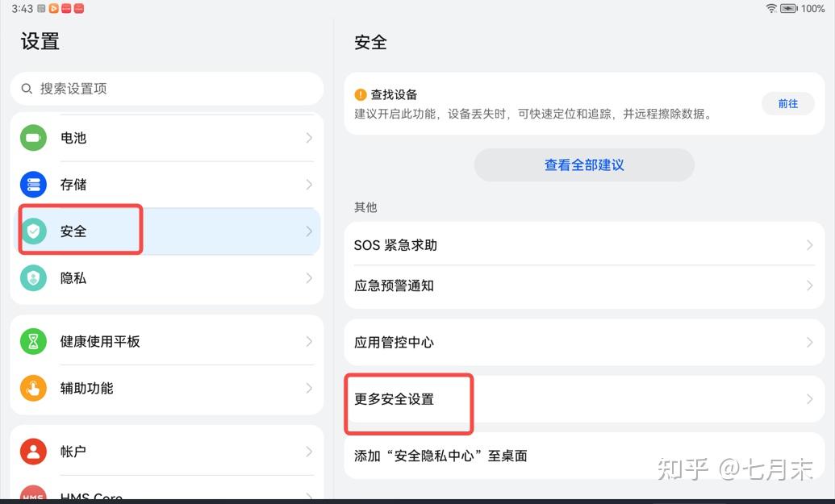Click the Account (帐户) icon
835x504 pixels.
(x=33, y=451)
